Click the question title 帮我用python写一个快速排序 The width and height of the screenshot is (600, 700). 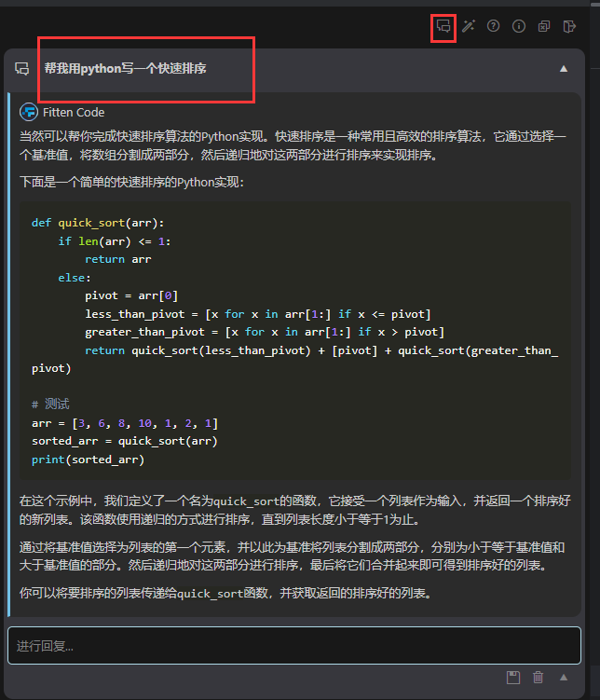[125, 69]
